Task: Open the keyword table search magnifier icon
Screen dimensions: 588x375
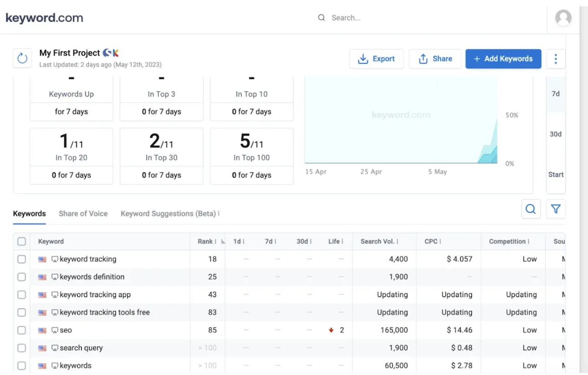Action: (531, 209)
